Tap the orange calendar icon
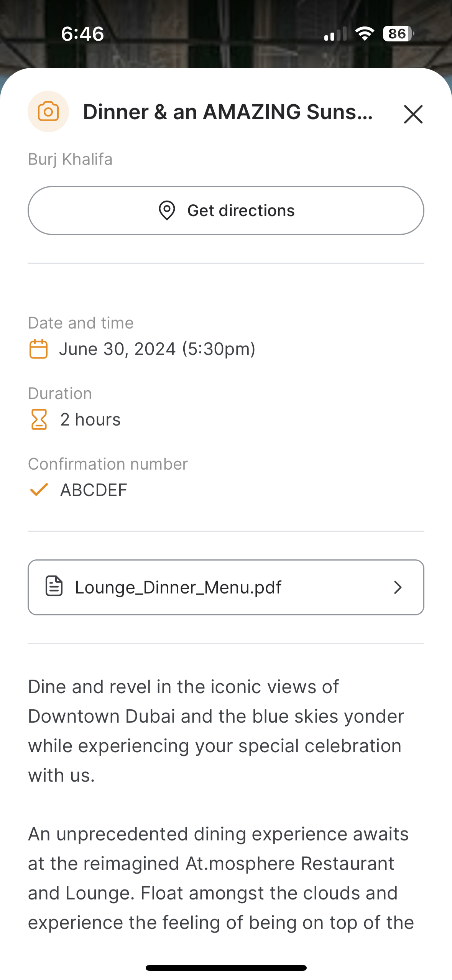 tap(38, 349)
